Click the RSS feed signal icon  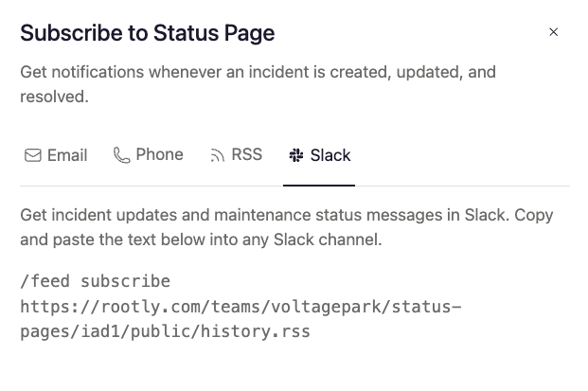(x=218, y=155)
